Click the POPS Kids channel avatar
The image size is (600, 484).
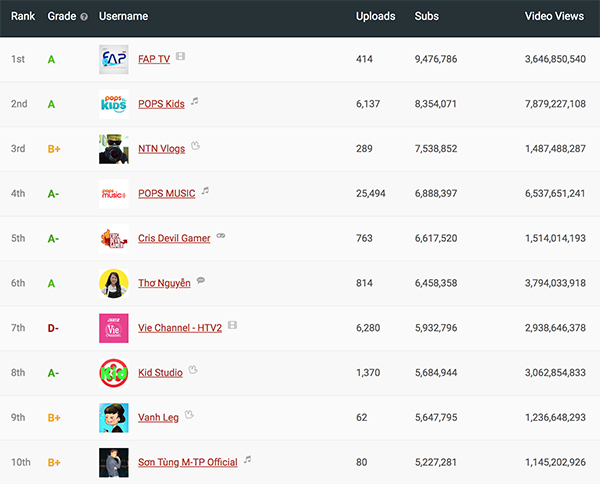pyautogui.click(x=114, y=104)
